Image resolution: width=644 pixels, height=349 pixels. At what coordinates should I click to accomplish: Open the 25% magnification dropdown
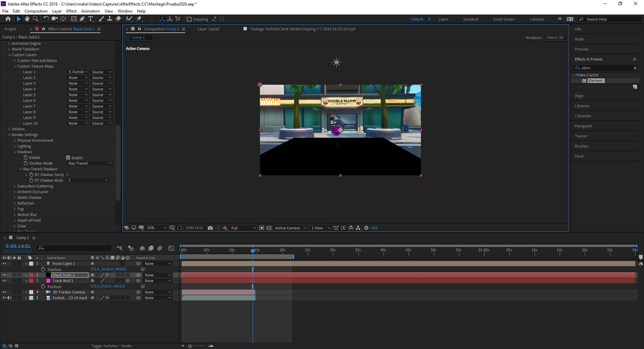pyautogui.click(x=157, y=228)
